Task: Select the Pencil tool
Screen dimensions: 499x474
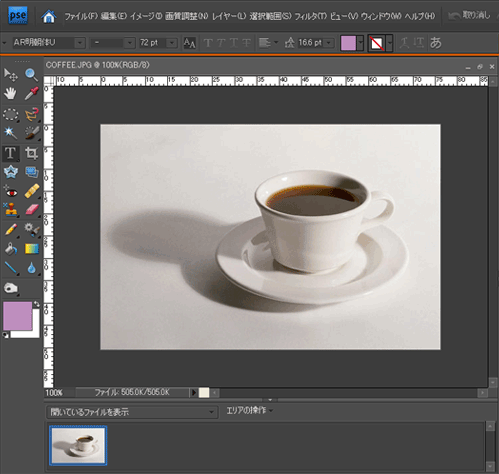Action: point(10,230)
